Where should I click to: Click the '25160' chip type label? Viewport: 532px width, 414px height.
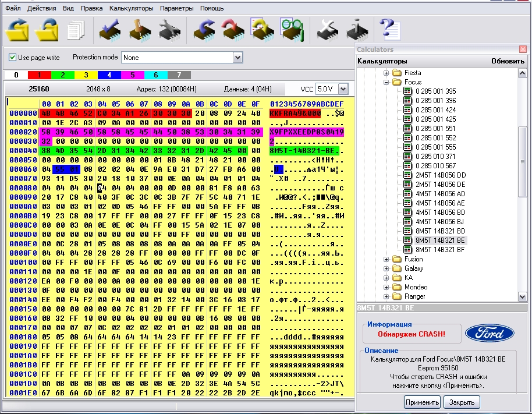tap(38, 89)
